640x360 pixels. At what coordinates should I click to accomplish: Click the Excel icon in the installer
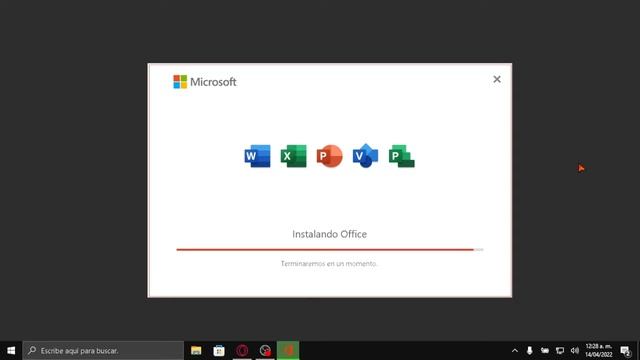[x=293, y=156]
